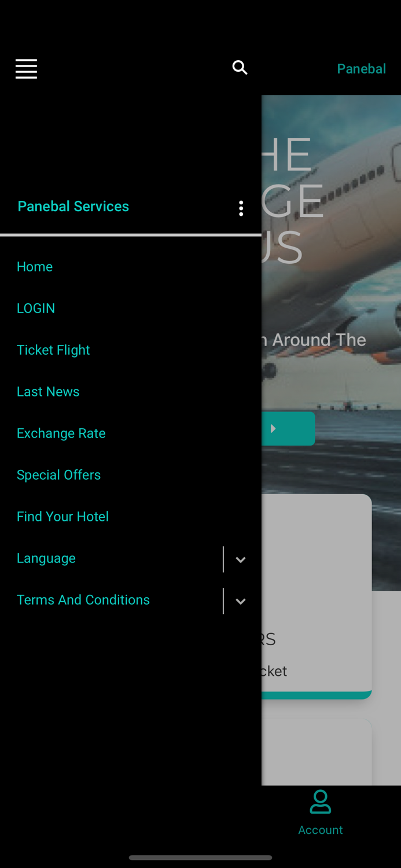Tap the Panebal title link
401x868 pixels.
[x=361, y=69]
